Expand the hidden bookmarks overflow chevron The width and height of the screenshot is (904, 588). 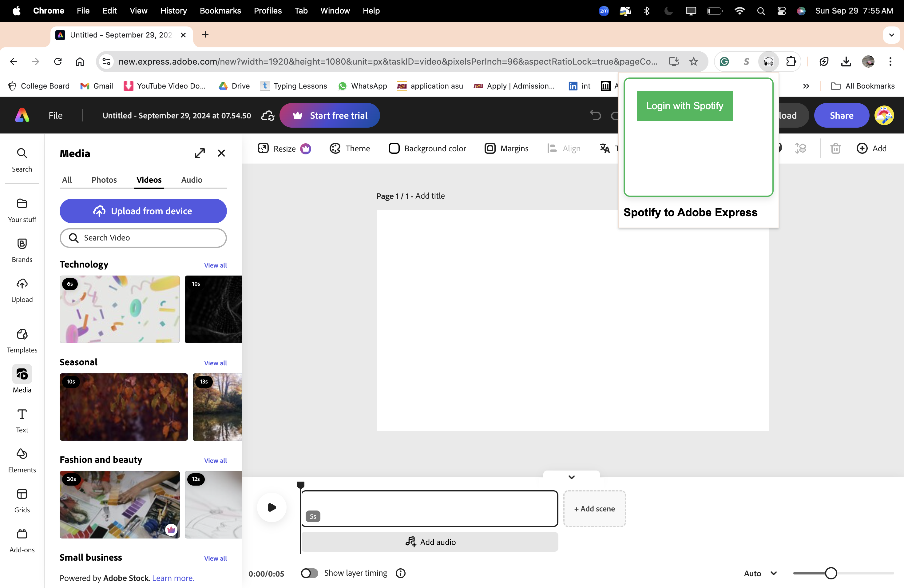(x=806, y=86)
